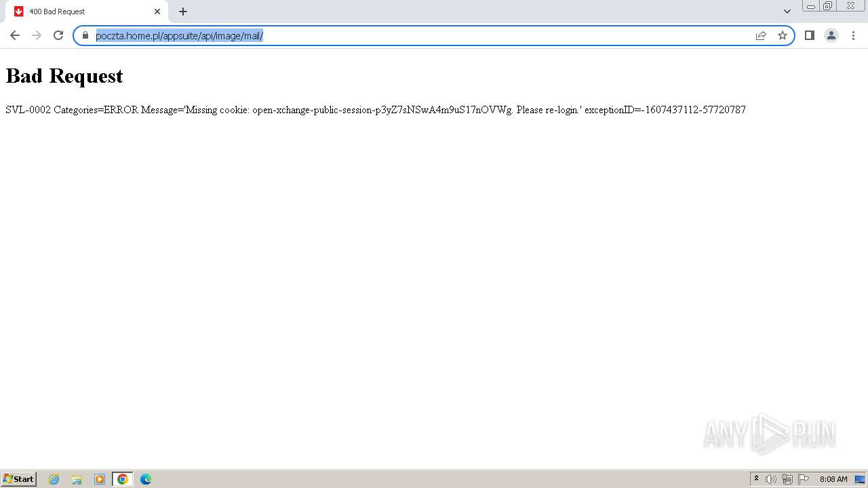Click the Bad Request heading
This screenshot has width=868, height=488.
pos(64,76)
